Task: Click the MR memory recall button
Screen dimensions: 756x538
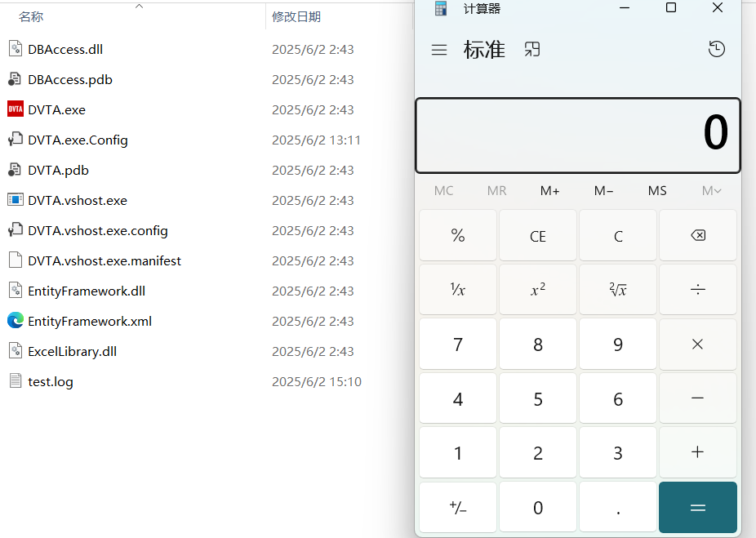Action: click(x=496, y=191)
